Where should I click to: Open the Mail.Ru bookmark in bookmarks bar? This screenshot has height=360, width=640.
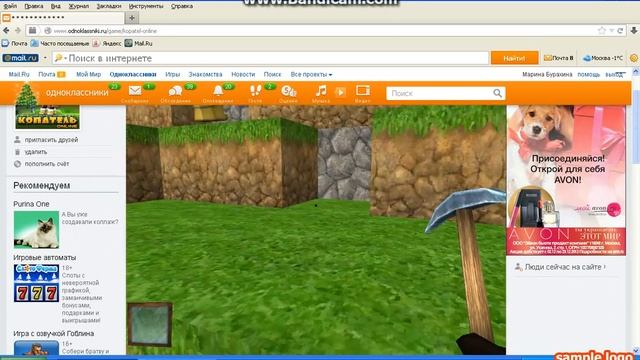(139, 43)
